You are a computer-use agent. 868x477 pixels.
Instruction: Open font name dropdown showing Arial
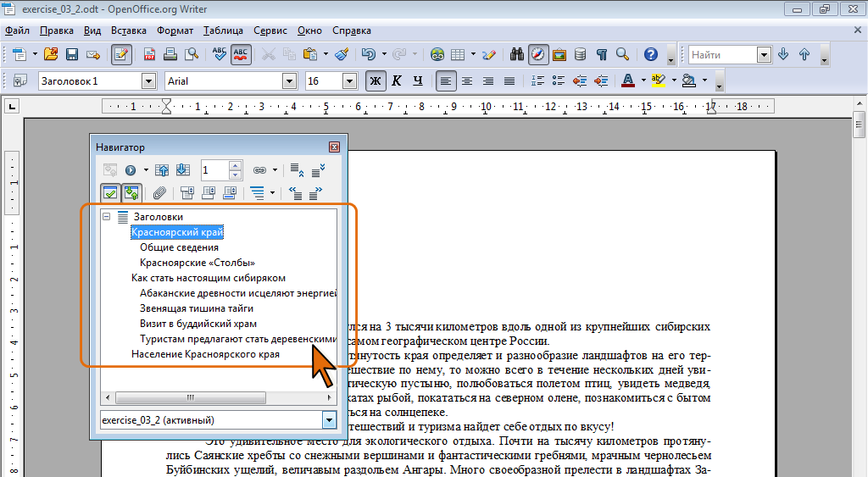(x=290, y=81)
